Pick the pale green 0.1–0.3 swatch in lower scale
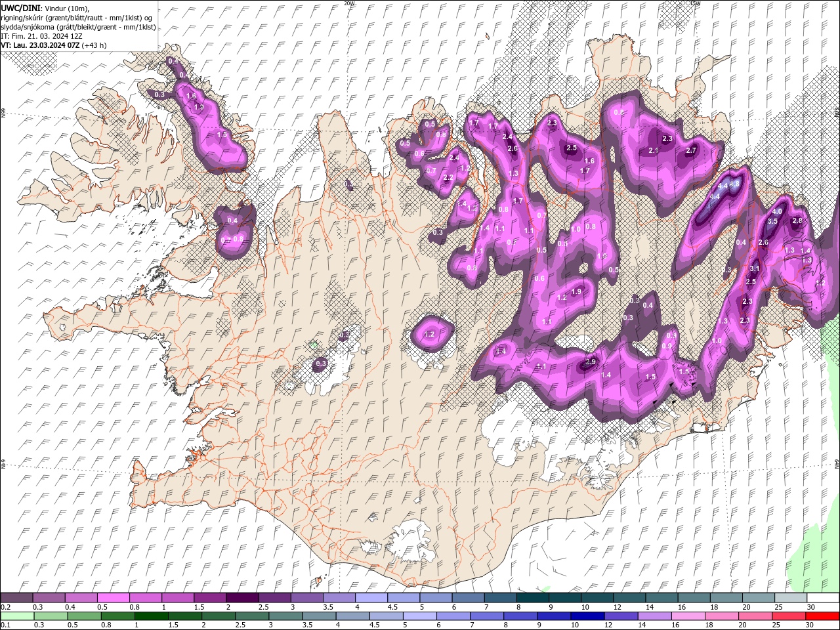Image resolution: width=840 pixels, height=630 pixels. point(17,616)
